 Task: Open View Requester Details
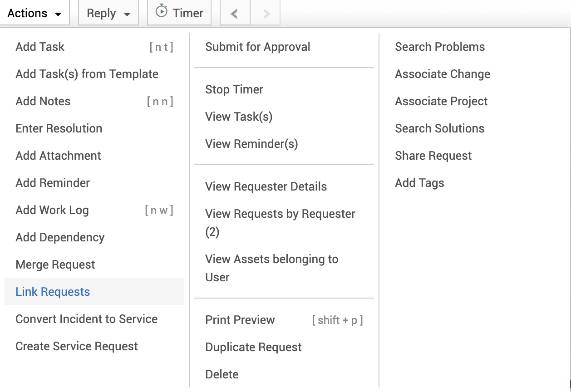tap(266, 186)
